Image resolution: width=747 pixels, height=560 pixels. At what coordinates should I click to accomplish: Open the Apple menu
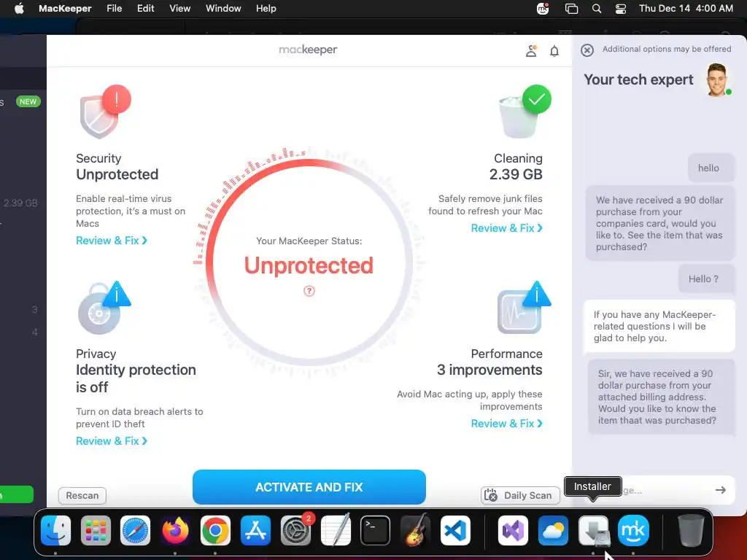(19, 9)
